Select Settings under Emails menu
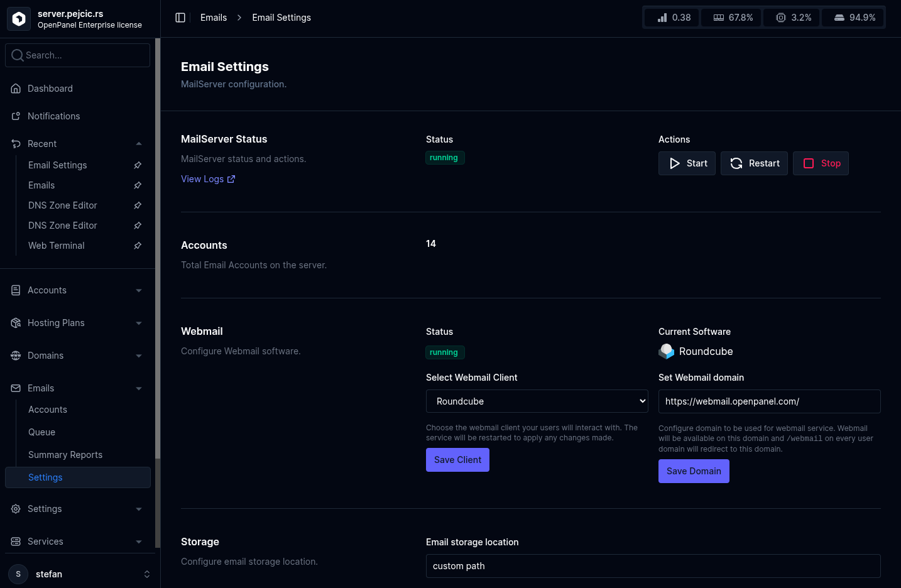Viewport: 901px width, 588px height. point(78,477)
